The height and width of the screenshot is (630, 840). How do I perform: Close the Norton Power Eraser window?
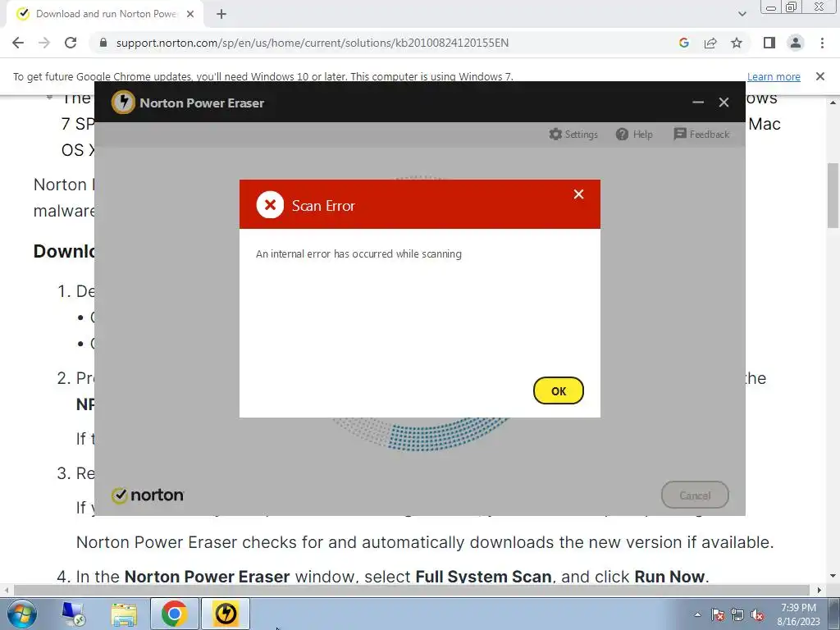(724, 102)
